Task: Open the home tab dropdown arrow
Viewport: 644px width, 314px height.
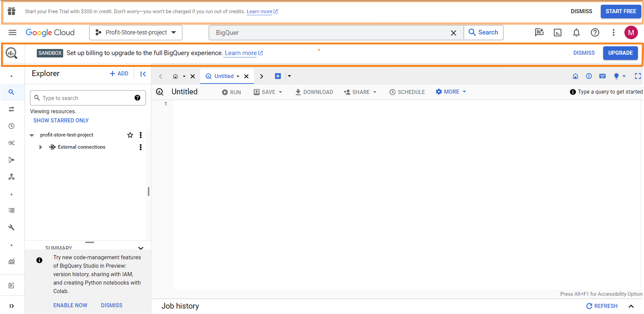Action: pyautogui.click(x=184, y=76)
